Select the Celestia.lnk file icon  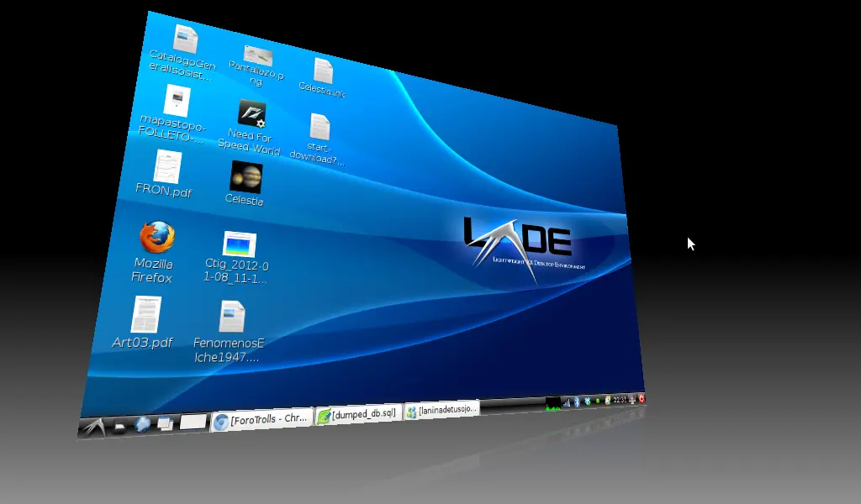click(324, 71)
